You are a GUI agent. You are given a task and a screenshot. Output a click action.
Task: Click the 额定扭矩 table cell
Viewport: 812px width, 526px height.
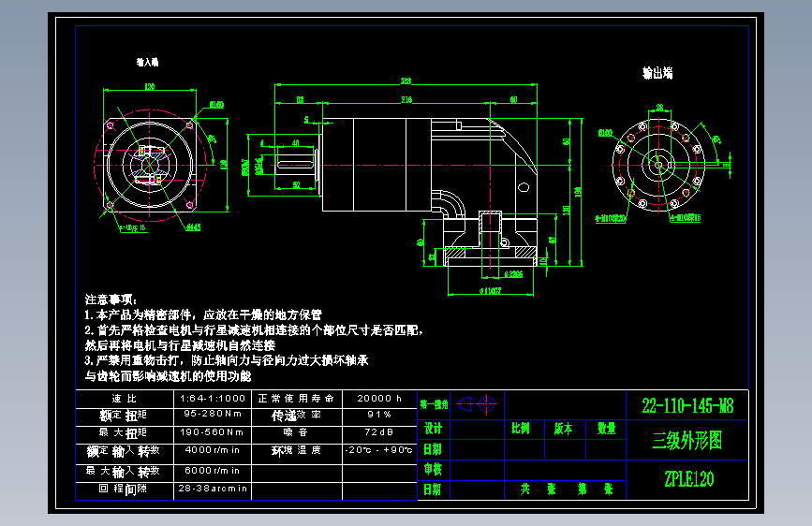pos(125,416)
